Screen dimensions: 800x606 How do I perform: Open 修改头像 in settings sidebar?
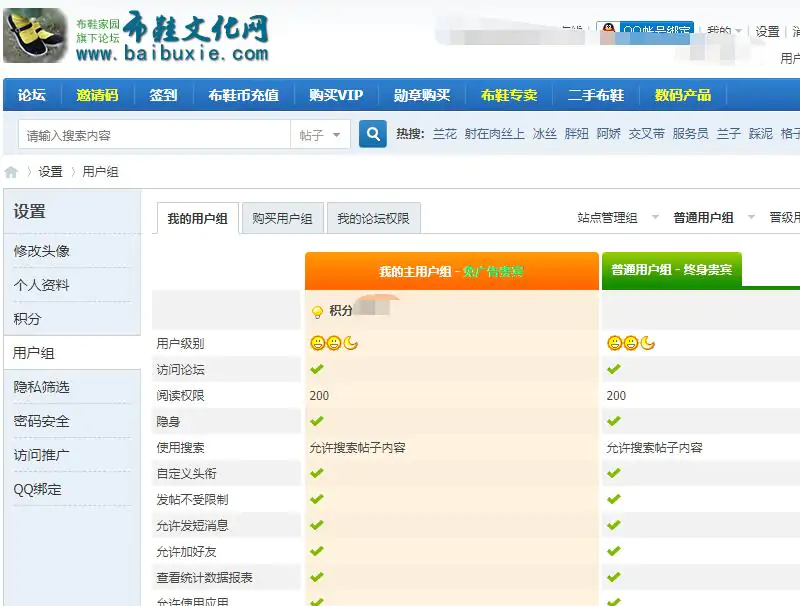click(41, 251)
